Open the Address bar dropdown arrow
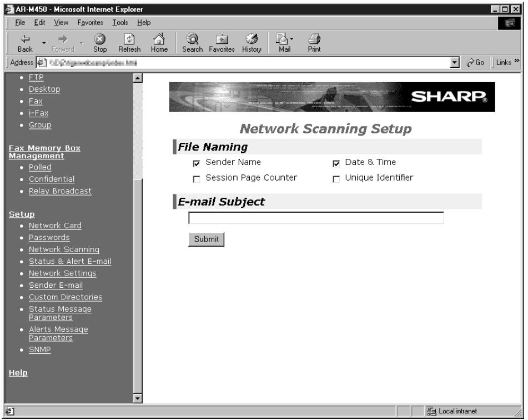 [x=455, y=62]
